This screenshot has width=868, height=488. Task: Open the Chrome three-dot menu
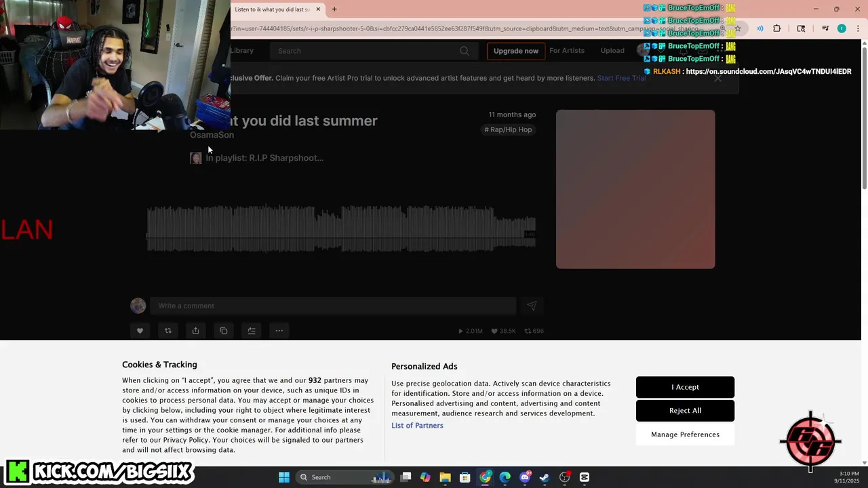(x=858, y=28)
